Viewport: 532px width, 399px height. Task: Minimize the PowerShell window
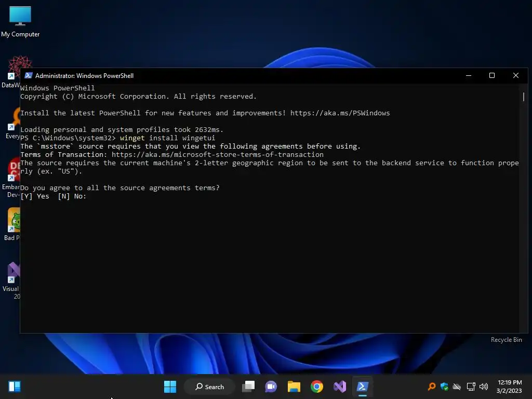coord(469,75)
